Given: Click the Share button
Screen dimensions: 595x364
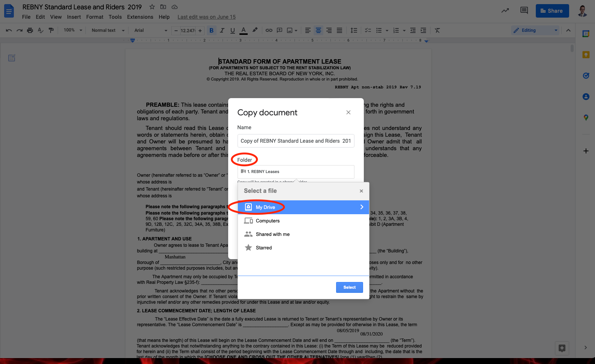Looking at the screenshot, I should [552, 11].
